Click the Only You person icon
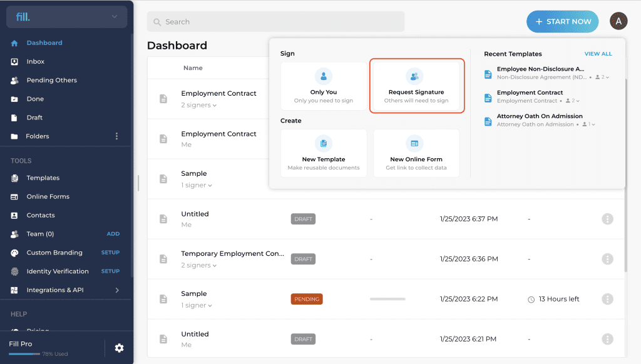The height and width of the screenshot is (364, 641). pos(324,76)
